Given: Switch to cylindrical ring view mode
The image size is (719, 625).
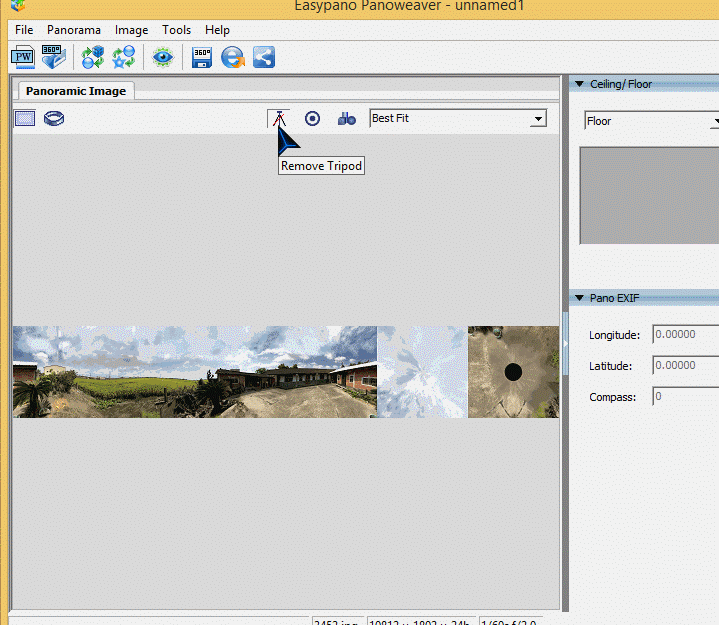Looking at the screenshot, I should coord(54,118).
